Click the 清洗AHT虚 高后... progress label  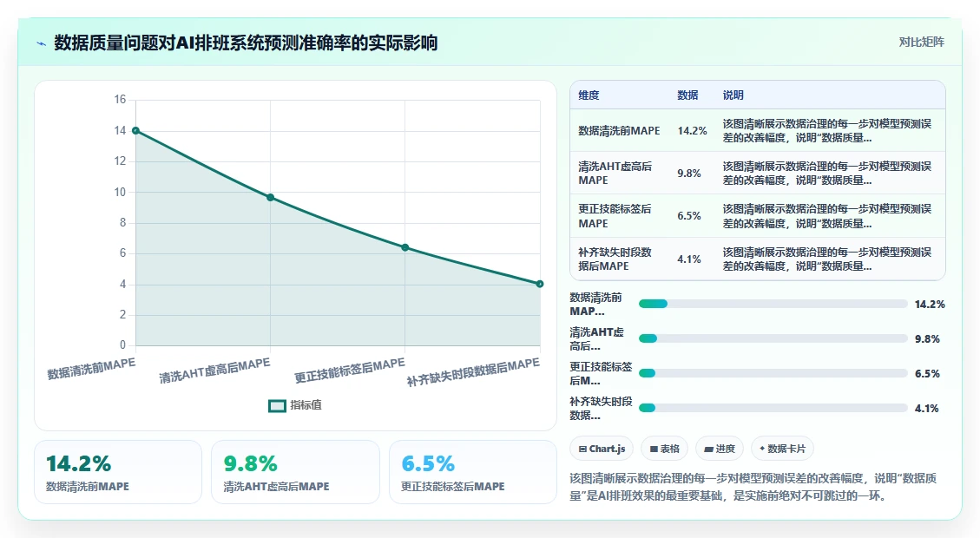(x=596, y=338)
